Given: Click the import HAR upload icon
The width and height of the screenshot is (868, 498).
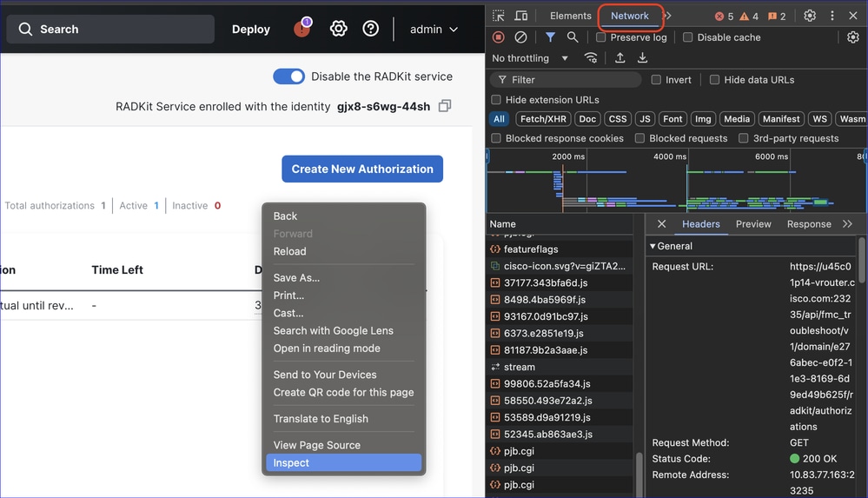Looking at the screenshot, I should click(620, 58).
